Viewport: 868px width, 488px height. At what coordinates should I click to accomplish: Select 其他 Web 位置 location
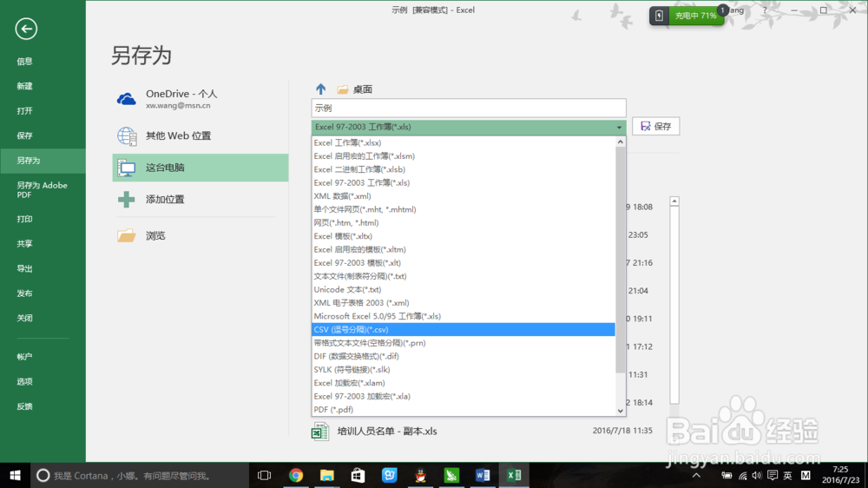pyautogui.click(x=201, y=135)
